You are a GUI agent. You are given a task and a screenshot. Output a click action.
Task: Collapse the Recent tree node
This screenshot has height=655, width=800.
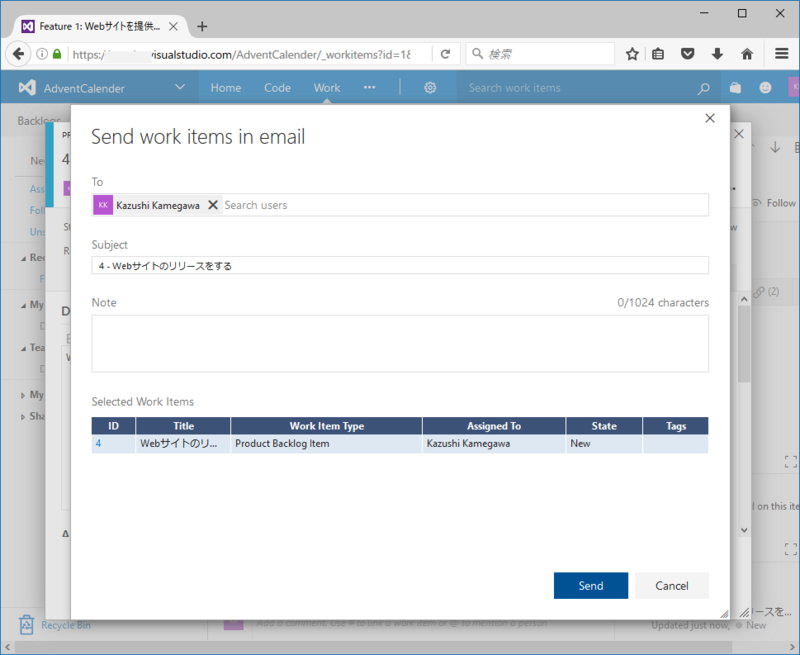pos(23,259)
